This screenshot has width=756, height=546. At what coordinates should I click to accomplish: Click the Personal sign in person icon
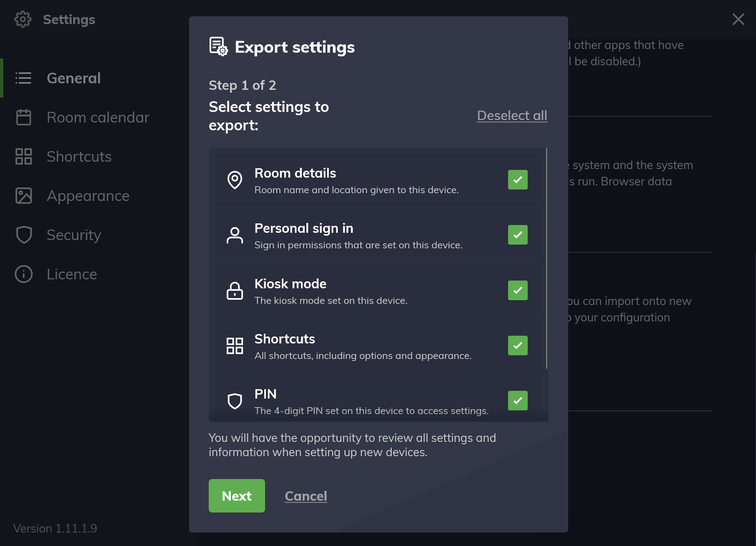234,235
